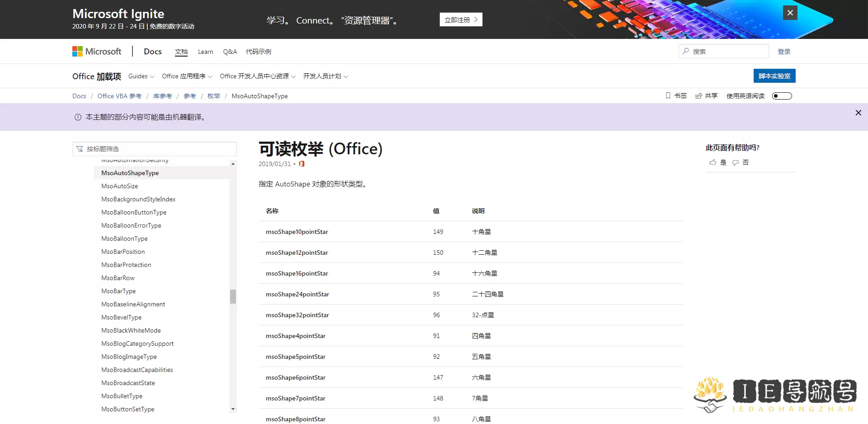868x424 pixels.
Task: Click the 参考 breadcrumb link
Action: click(190, 96)
